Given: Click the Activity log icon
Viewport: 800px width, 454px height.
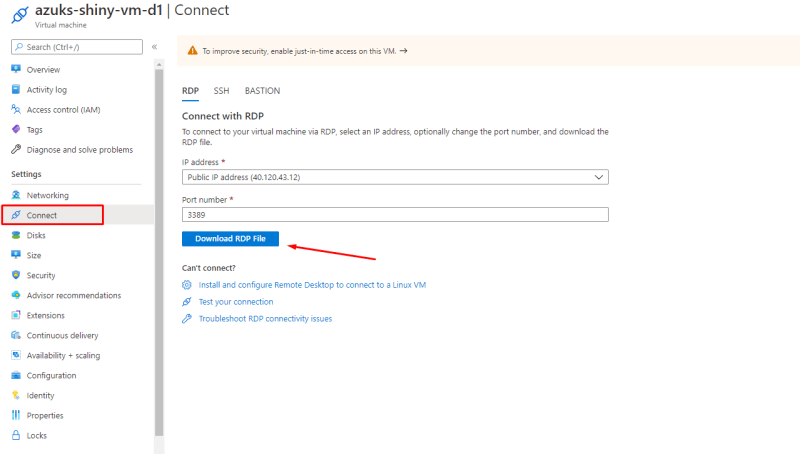Looking at the screenshot, I should (x=16, y=89).
